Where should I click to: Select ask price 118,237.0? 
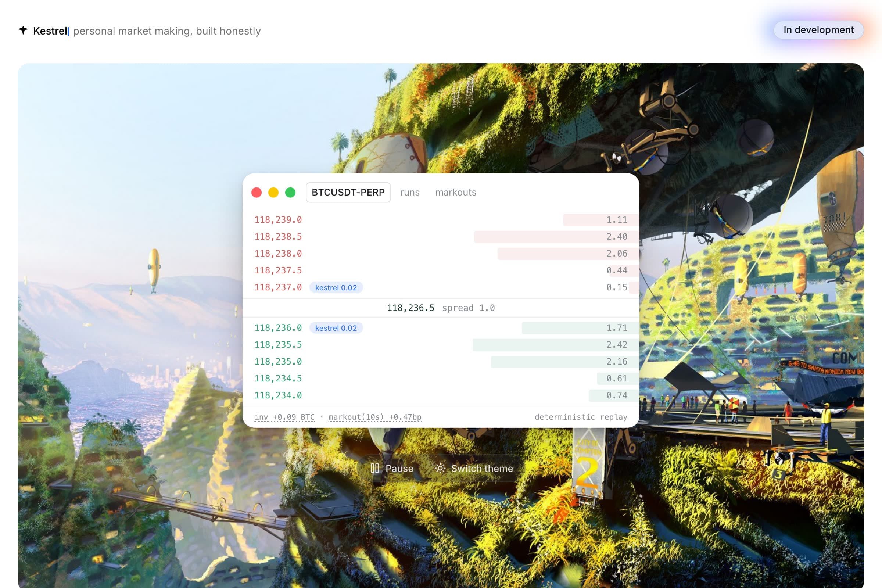point(278,287)
